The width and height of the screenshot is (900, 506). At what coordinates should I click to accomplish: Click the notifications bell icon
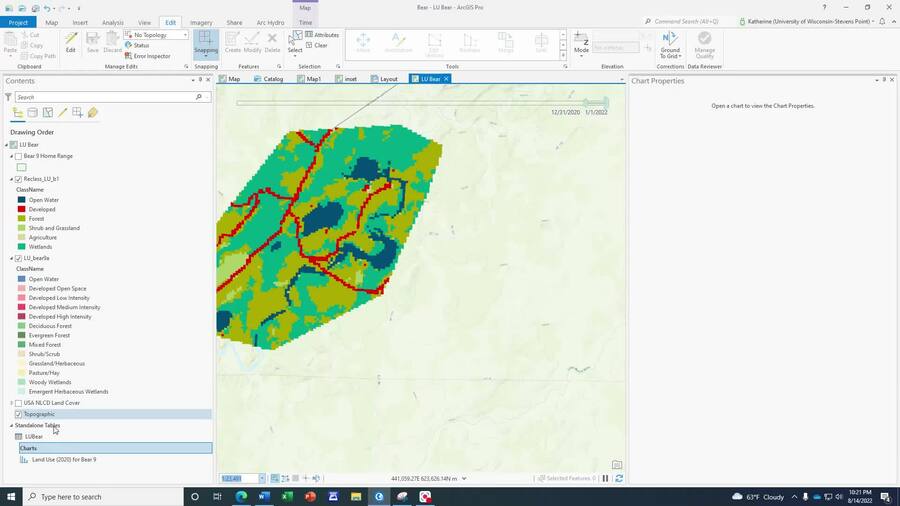(882, 21)
